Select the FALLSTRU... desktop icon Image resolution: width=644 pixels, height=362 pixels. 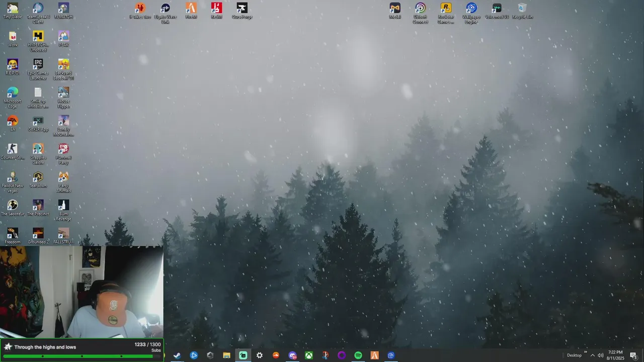coord(63,236)
